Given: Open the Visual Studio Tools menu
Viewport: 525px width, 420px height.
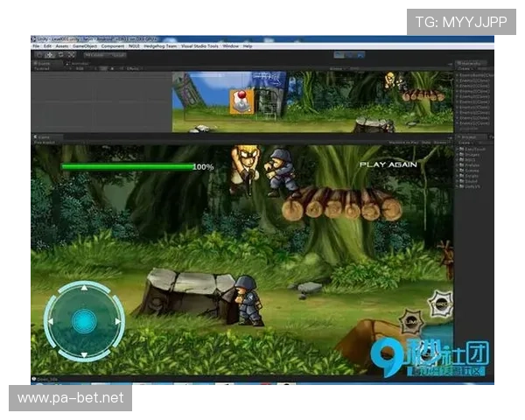Looking at the screenshot, I should tap(199, 46).
